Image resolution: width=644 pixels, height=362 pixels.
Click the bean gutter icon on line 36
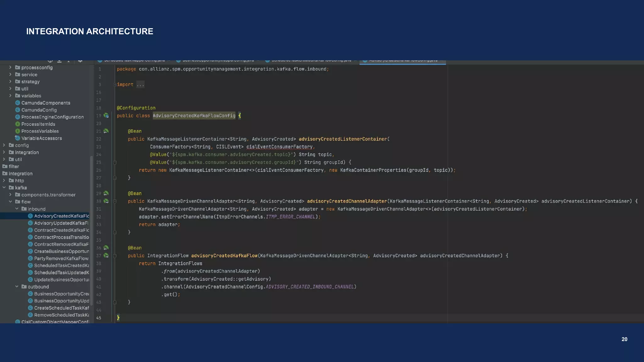point(106,248)
